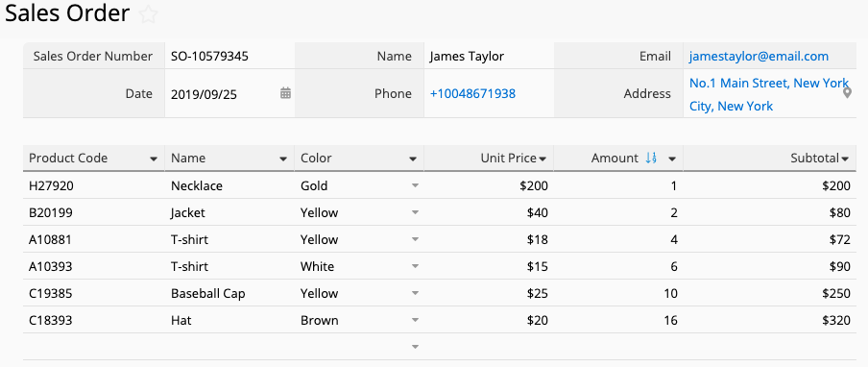868x367 pixels.
Task: Select the customer name James Taylor field
Action: [x=489, y=56]
